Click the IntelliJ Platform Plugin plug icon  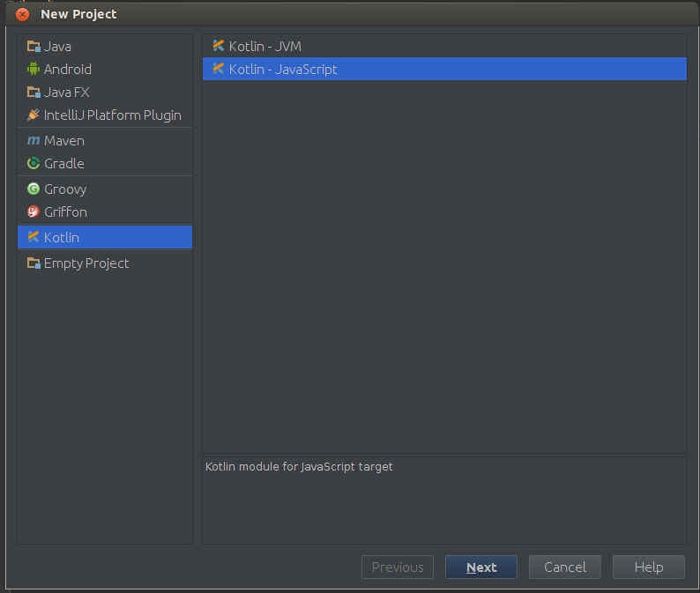point(34,115)
